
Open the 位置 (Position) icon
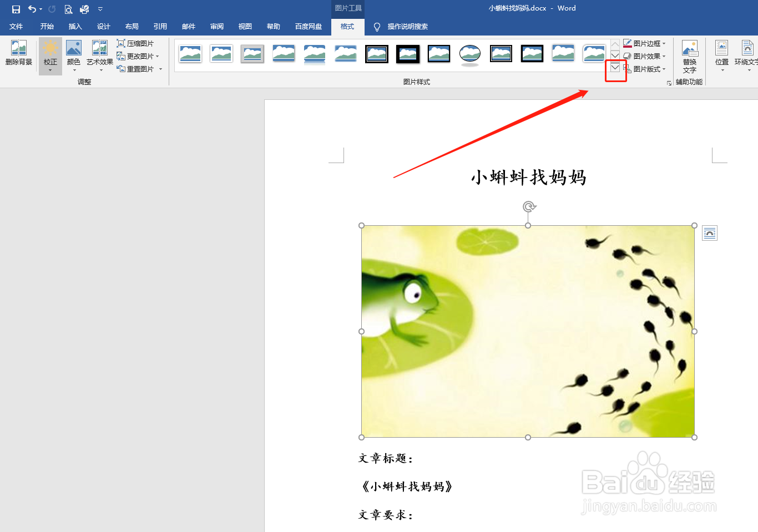(x=721, y=55)
